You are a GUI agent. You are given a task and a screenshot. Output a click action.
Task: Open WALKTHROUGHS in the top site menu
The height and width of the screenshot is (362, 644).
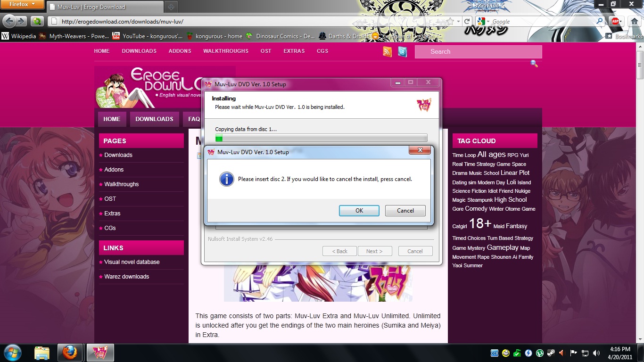click(226, 51)
